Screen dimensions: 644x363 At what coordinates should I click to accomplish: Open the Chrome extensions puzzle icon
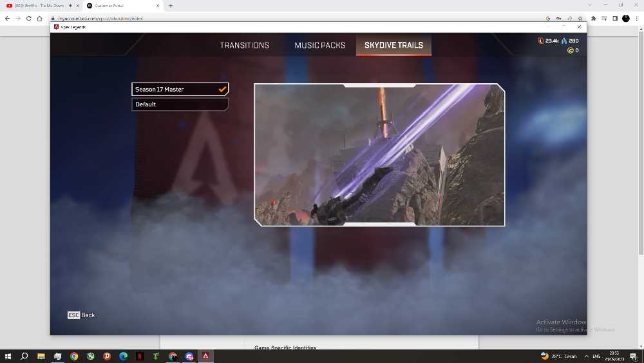tap(594, 19)
